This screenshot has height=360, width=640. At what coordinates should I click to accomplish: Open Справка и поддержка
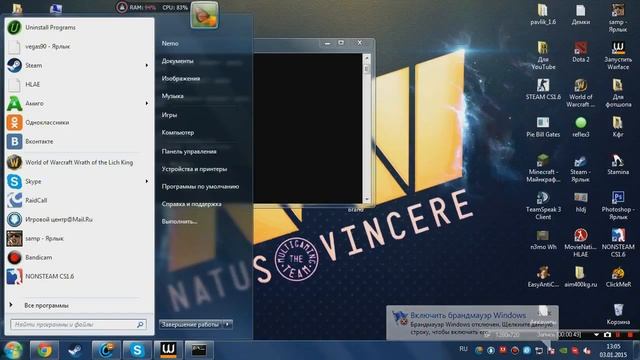191,204
